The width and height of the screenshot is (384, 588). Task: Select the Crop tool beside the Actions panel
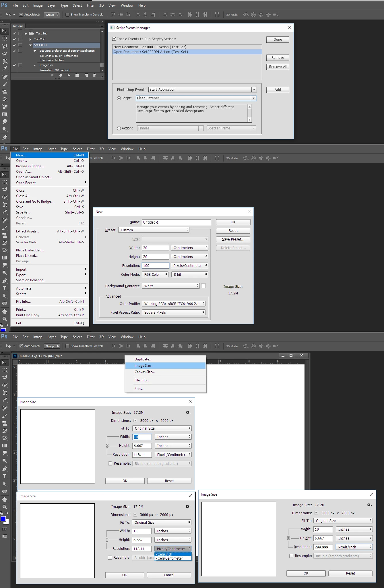(x=5, y=61)
